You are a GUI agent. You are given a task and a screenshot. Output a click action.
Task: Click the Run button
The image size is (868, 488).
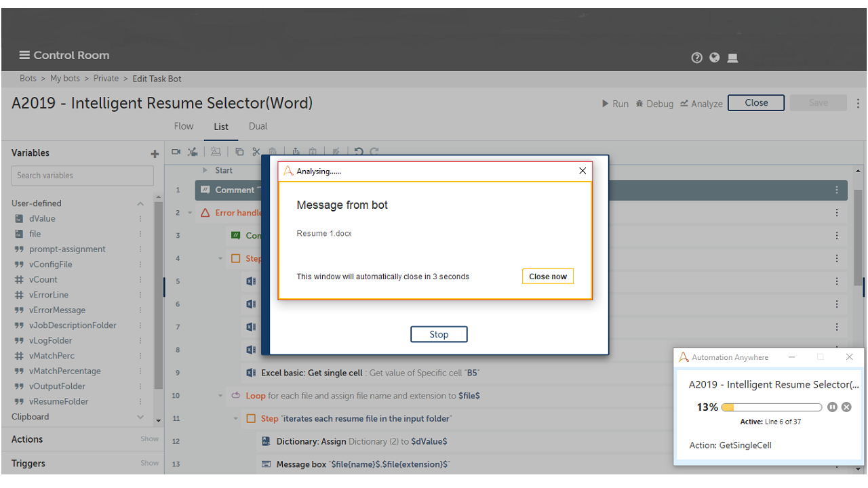tap(616, 104)
